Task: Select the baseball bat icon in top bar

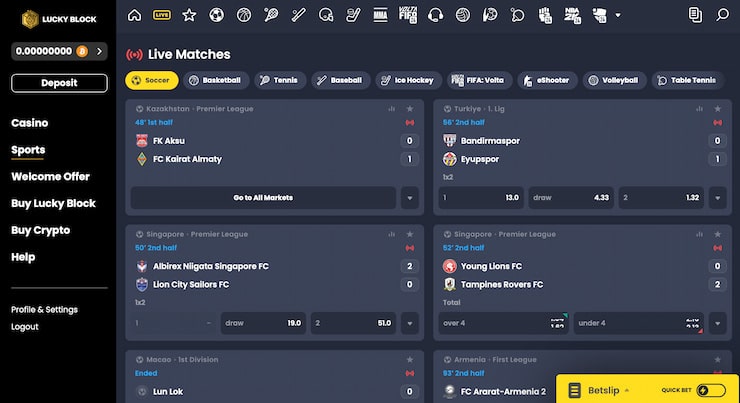Action: [298, 15]
